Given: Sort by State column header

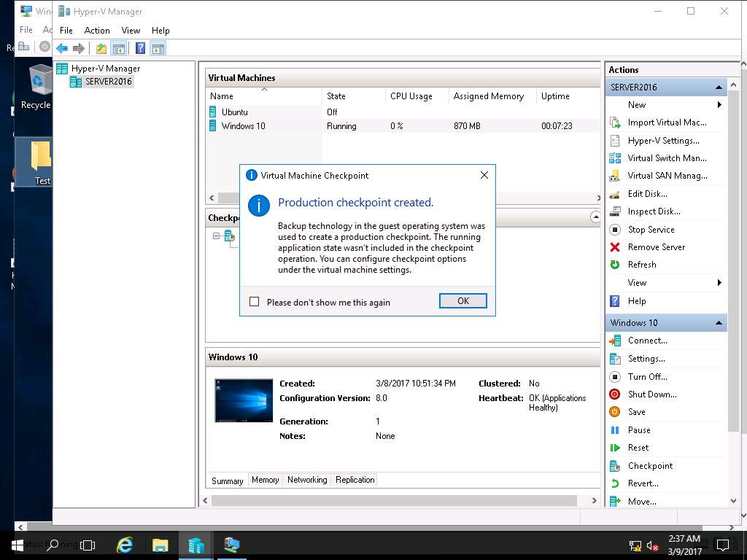Looking at the screenshot, I should click(354, 96).
